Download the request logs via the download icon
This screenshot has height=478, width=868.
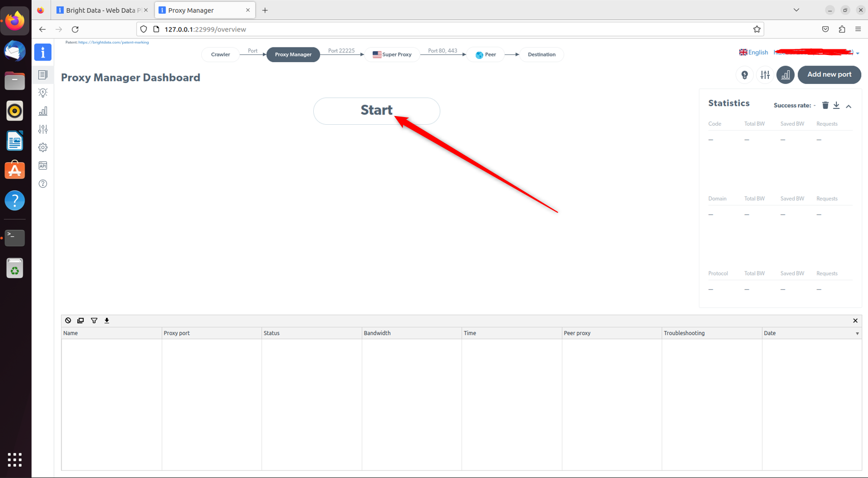point(107,321)
